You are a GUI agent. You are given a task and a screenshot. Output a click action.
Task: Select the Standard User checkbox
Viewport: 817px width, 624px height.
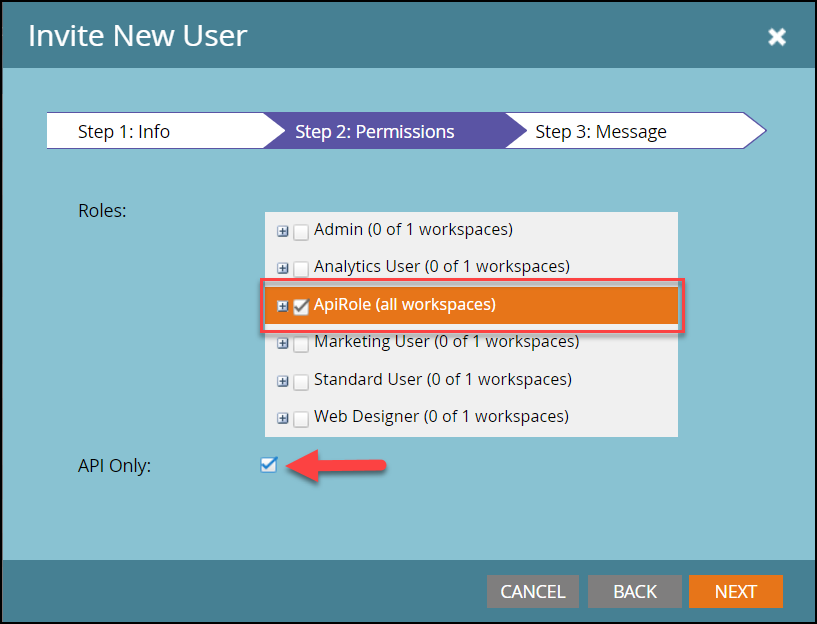[x=301, y=381]
